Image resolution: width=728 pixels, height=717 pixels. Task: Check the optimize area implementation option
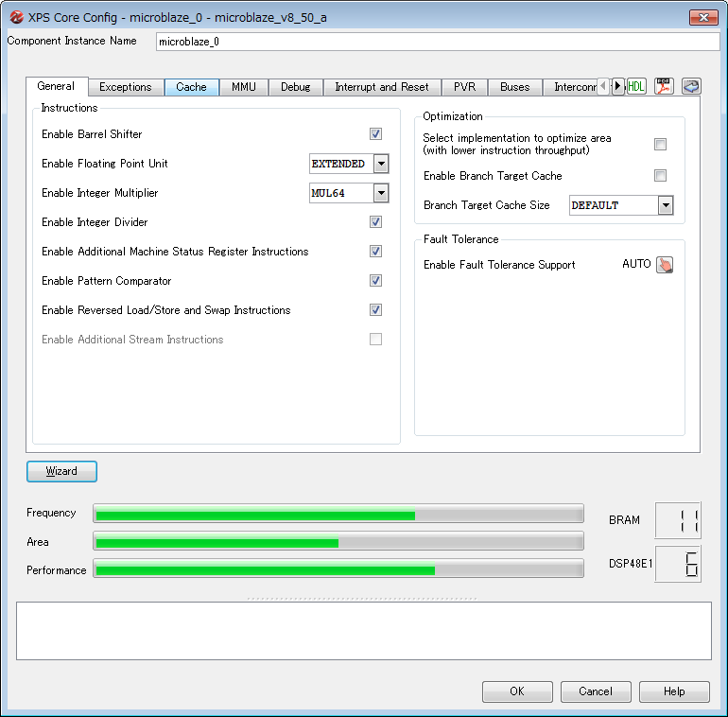pos(660,144)
